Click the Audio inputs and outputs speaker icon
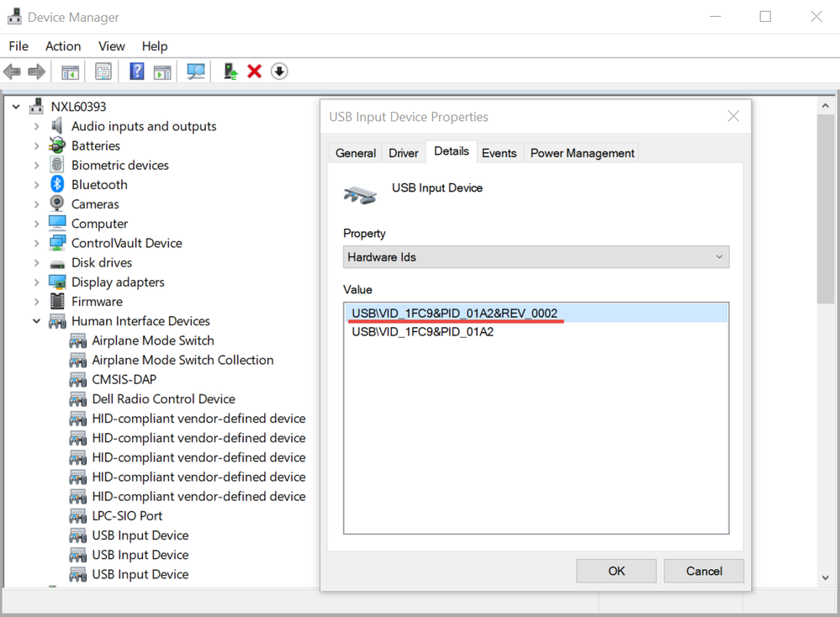The image size is (840, 617). [x=57, y=126]
